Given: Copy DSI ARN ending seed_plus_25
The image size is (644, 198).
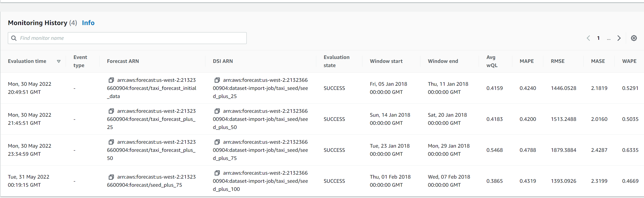Looking at the screenshot, I should point(217,80).
